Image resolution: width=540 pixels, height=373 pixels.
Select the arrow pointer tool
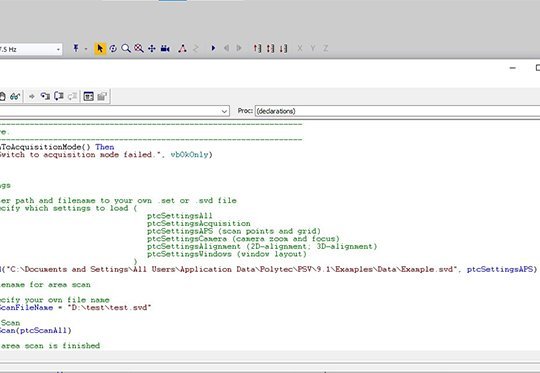click(100, 49)
